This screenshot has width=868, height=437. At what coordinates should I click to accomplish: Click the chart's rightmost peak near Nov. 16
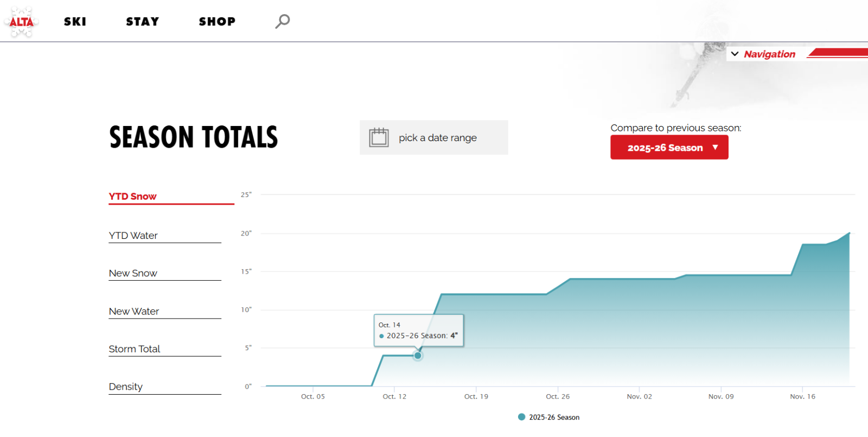[x=849, y=233]
